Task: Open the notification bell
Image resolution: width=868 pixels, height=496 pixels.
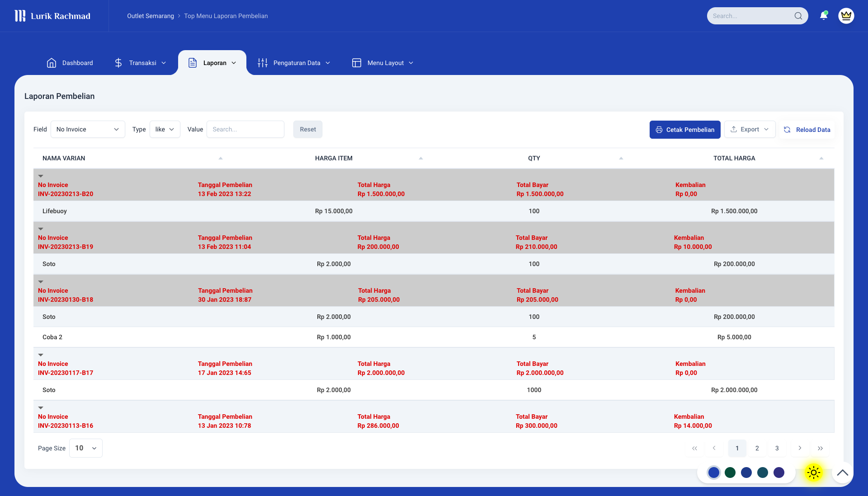Action: pos(824,15)
